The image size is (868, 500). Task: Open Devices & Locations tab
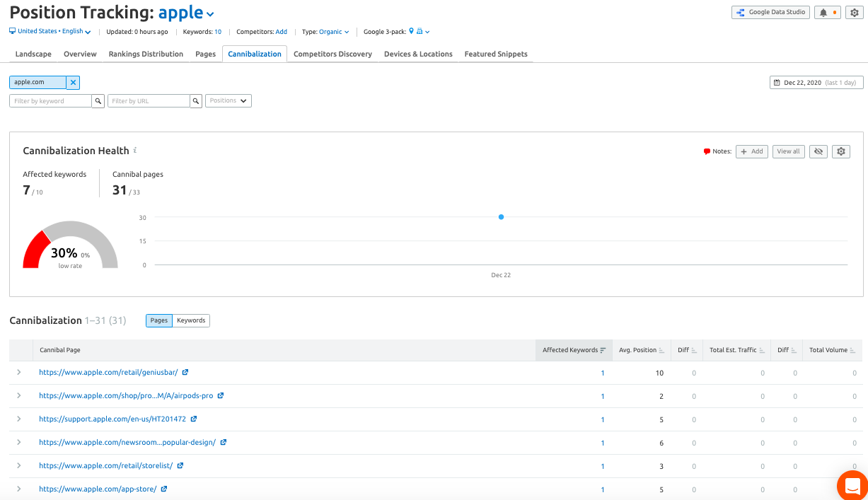coord(418,54)
